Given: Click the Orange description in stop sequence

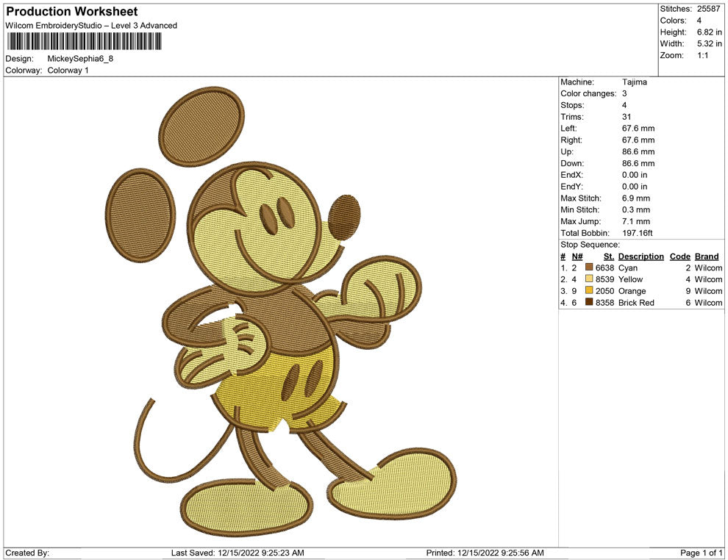Looking at the screenshot, I should click(632, 291).
